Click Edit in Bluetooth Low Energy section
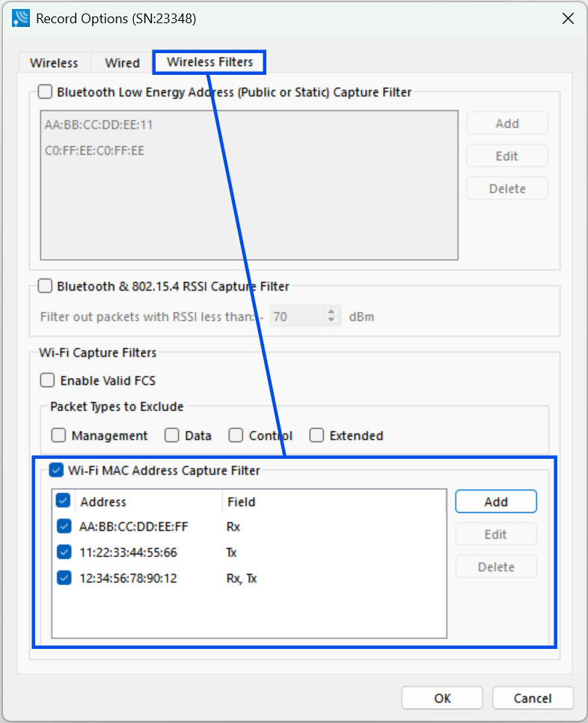This screenshot has width=588, height=723. pyautogui.click(x=507, y=156)
